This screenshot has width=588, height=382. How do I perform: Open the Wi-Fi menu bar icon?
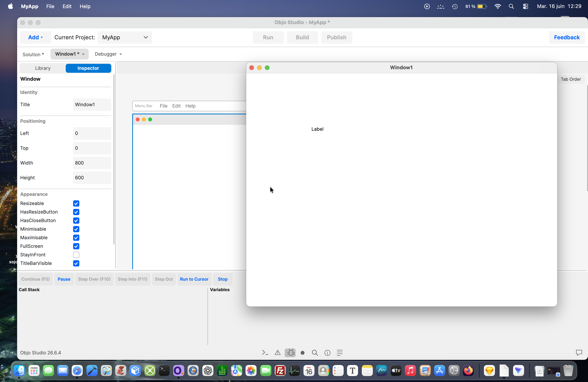click(498, 6)
